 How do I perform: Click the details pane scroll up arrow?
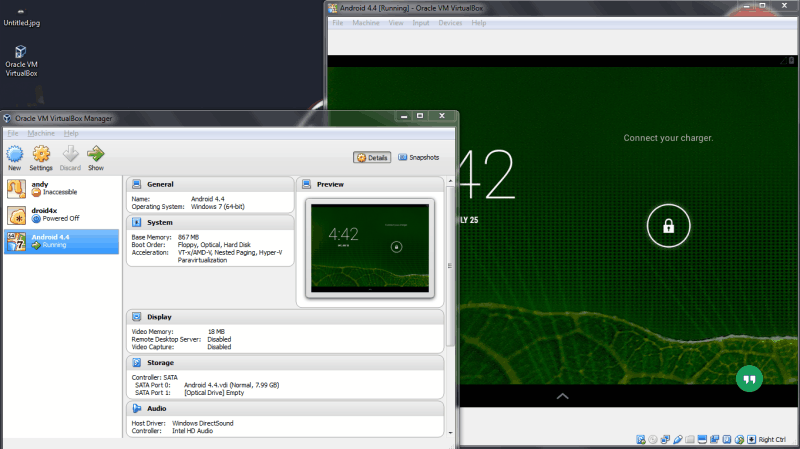450,181
